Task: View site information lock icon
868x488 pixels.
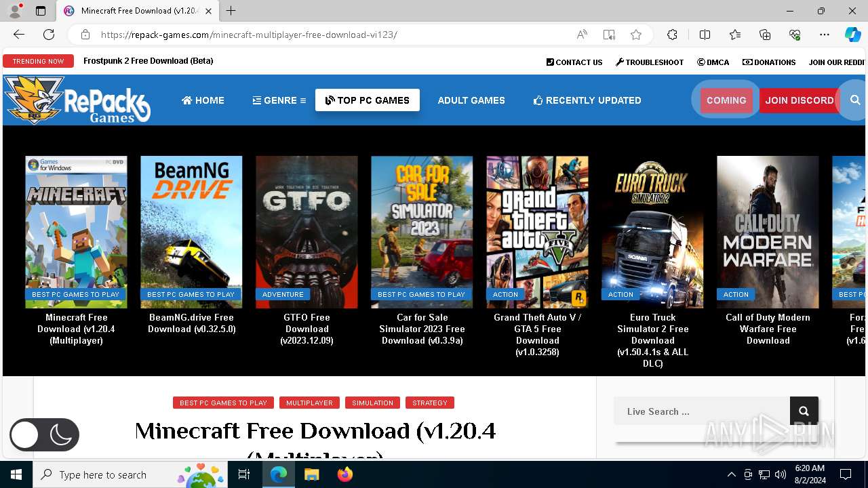Action: (x=85, y=35)
